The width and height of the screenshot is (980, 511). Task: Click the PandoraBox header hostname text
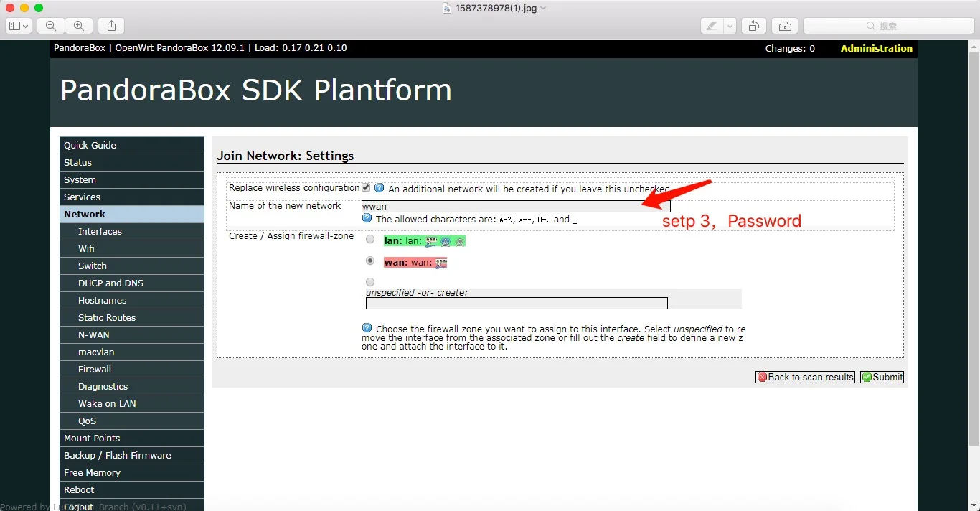pos(79,48)
